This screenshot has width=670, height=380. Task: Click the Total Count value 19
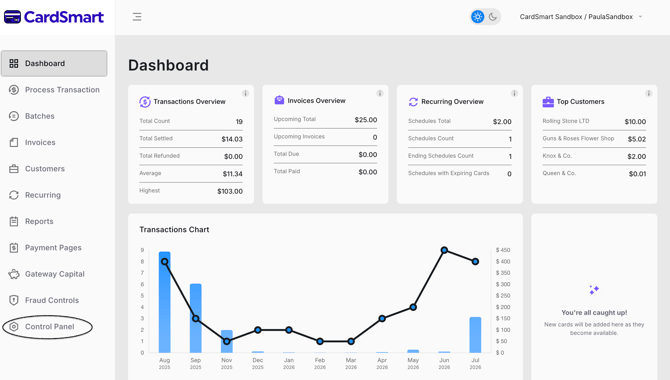[x=239, y=122]
